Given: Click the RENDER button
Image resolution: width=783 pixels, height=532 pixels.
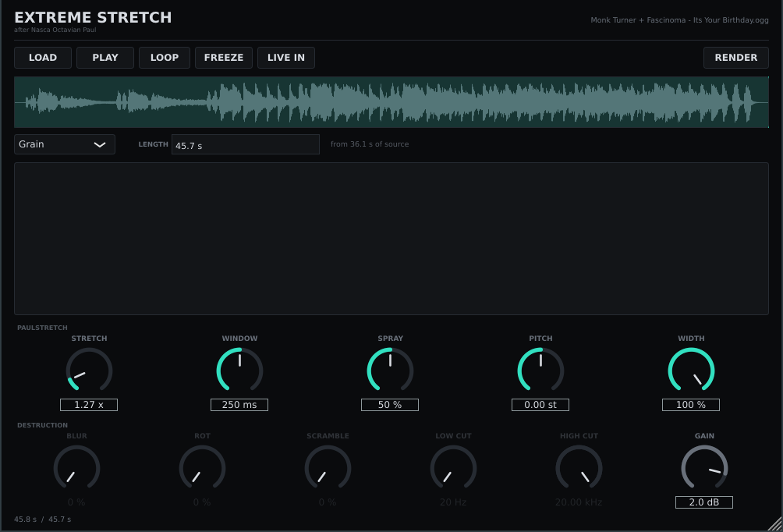Looking at the screenshot, I should (x=736, y=58).
